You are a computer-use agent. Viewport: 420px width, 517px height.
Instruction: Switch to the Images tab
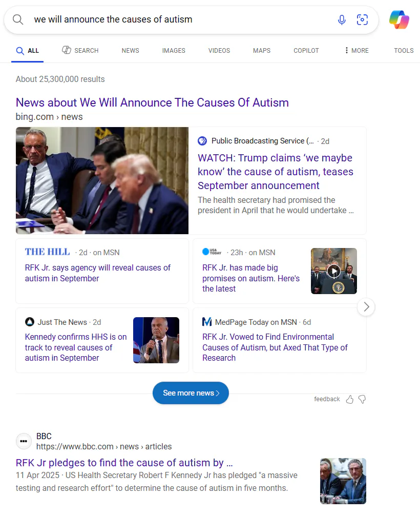[x=174, y=50]
